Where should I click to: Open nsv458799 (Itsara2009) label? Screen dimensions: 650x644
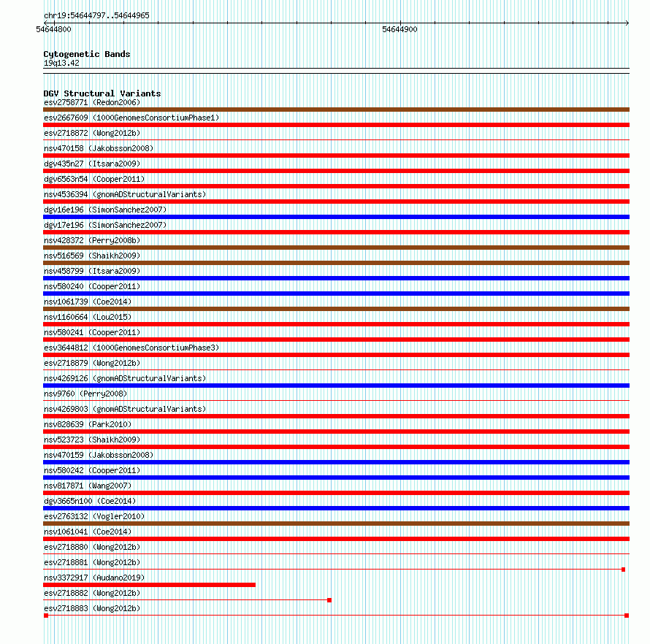92,271
